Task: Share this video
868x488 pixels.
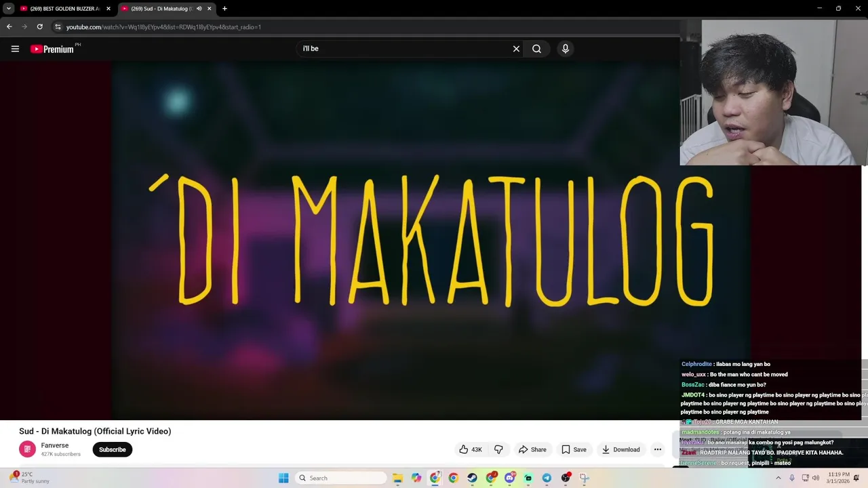Action: click(x=532, y=449)
